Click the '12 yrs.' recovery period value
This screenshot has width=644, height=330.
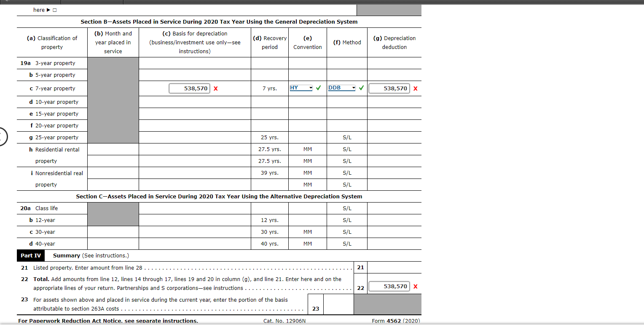click(x=270, y=220)
